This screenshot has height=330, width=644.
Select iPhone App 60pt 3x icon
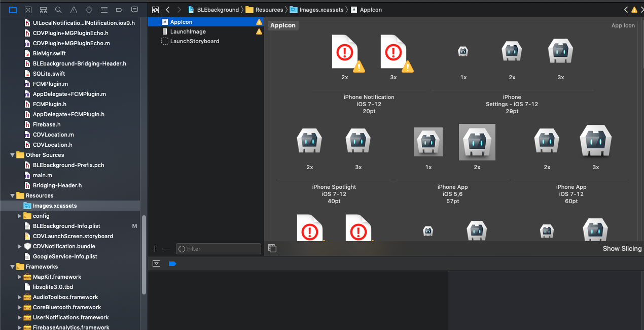point(596,141)
